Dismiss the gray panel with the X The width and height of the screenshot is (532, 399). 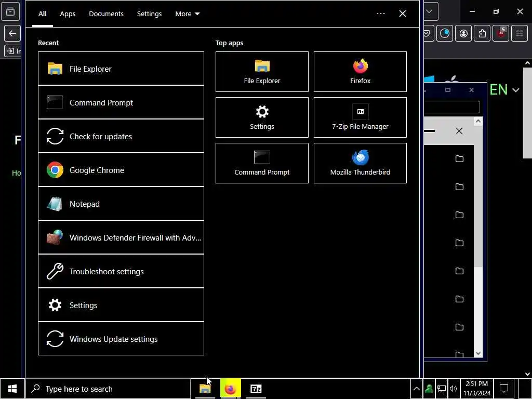tap(459, 131)
